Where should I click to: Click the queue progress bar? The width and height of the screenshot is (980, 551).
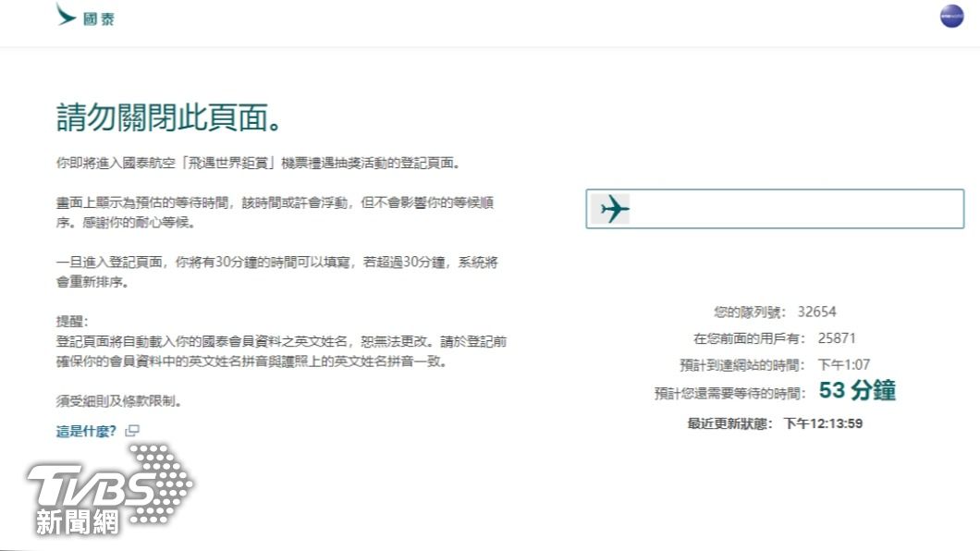[775, 209]
